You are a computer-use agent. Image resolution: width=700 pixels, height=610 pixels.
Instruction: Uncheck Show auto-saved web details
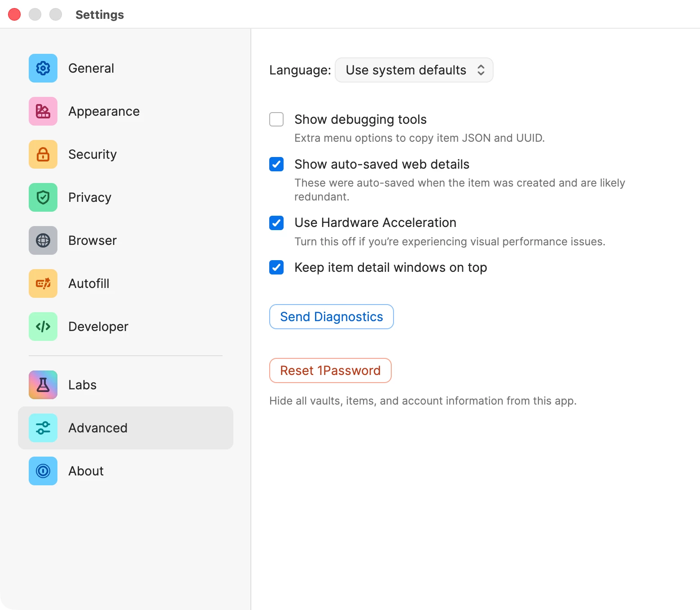click(x=276, y=164)
